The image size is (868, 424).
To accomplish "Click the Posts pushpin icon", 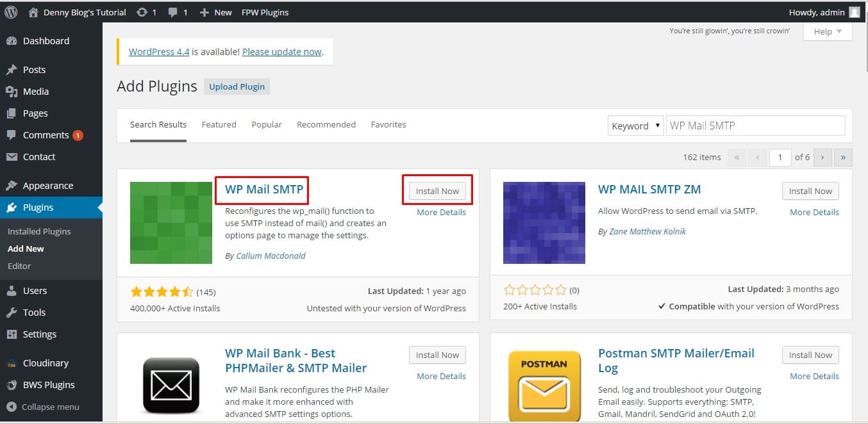I will coord(12,70).
